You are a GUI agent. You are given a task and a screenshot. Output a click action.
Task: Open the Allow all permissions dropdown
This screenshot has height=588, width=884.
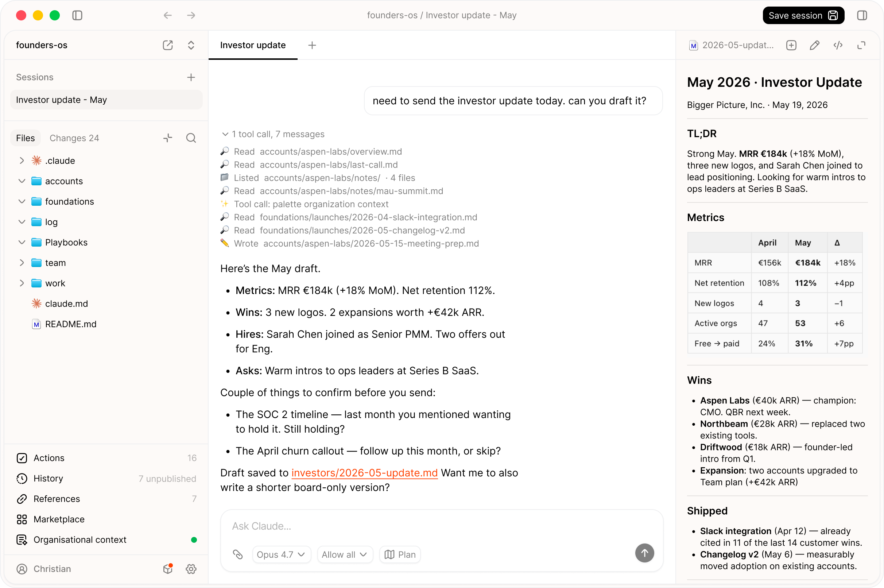tap(345, 554)
